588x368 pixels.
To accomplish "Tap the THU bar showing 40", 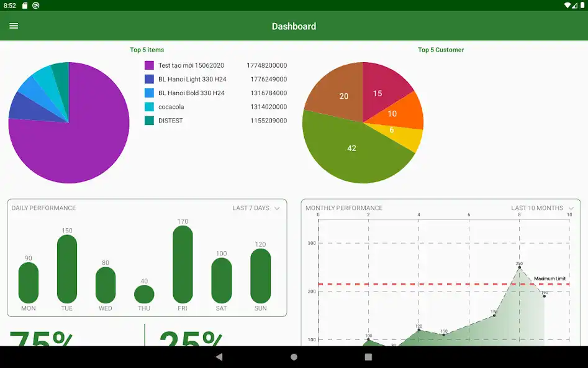I will (x=145, y=295).
